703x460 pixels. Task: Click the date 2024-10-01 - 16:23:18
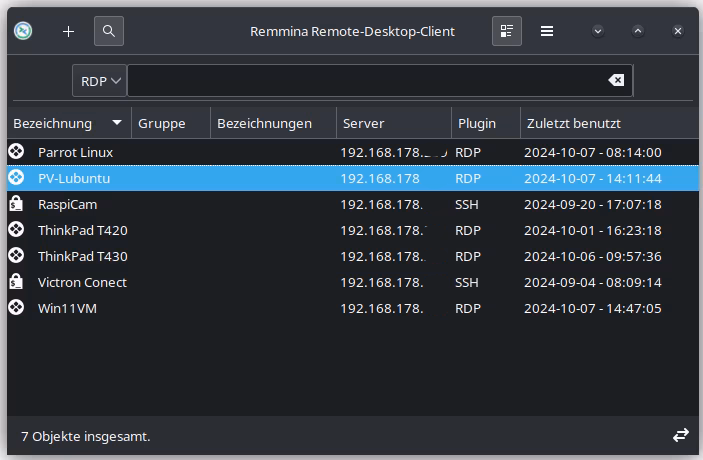pos(593,230)
